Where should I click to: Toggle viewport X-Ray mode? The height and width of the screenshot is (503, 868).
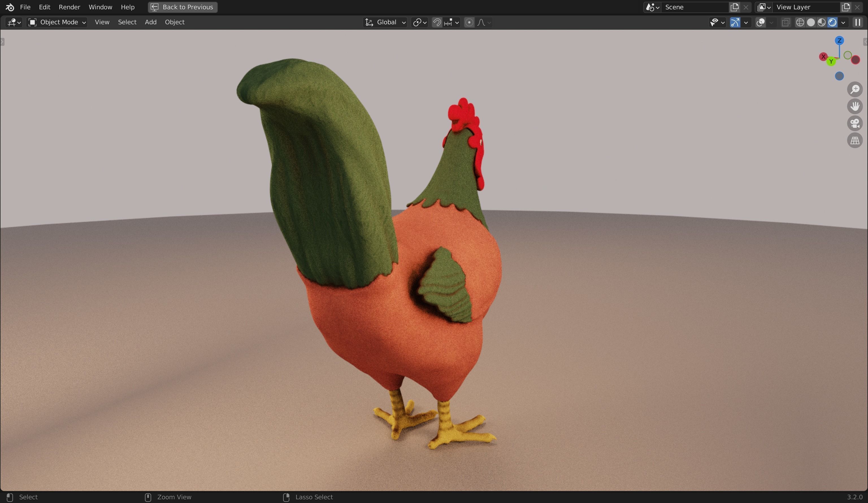point(786,22)
